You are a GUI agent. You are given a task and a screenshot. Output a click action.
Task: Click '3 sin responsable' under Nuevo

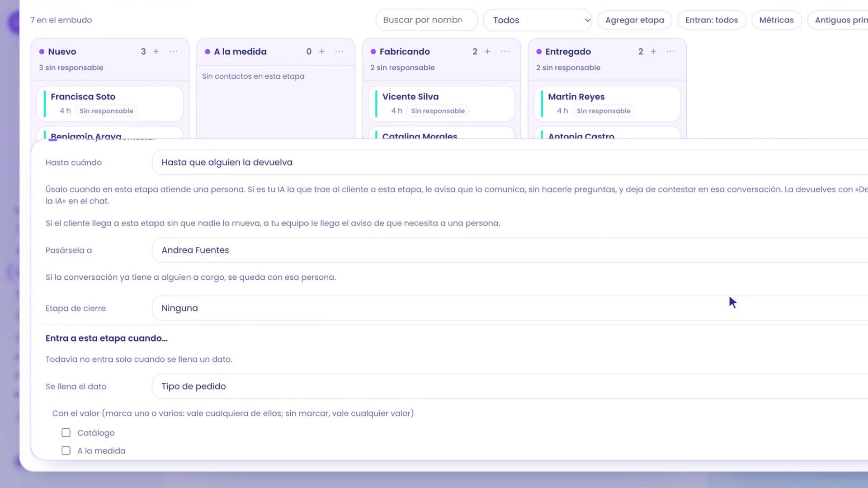click(71, 68)
